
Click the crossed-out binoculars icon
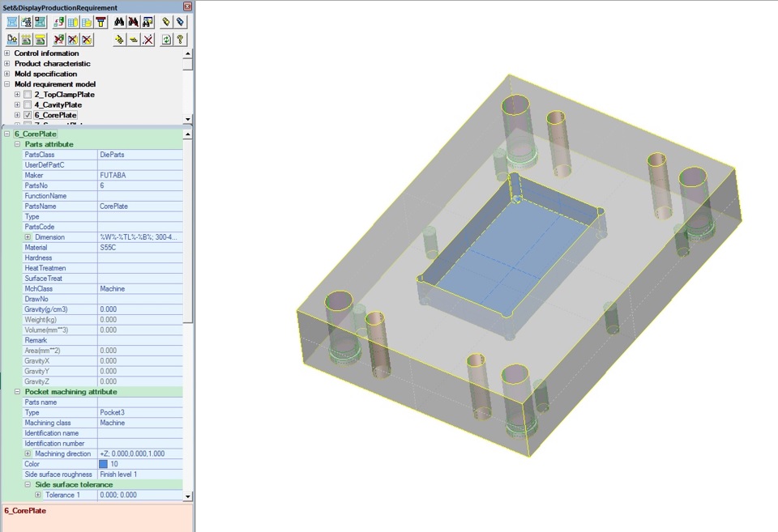pos(134,23)
